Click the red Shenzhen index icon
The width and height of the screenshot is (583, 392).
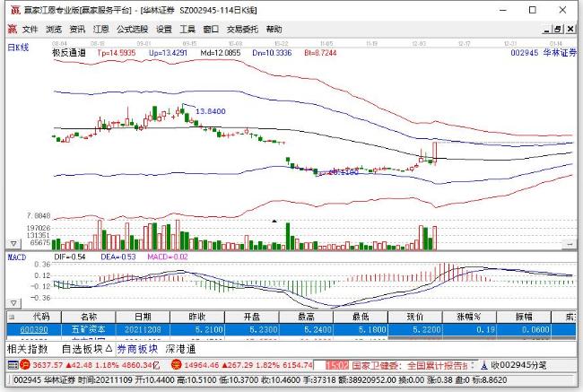[x=176, y=365]
